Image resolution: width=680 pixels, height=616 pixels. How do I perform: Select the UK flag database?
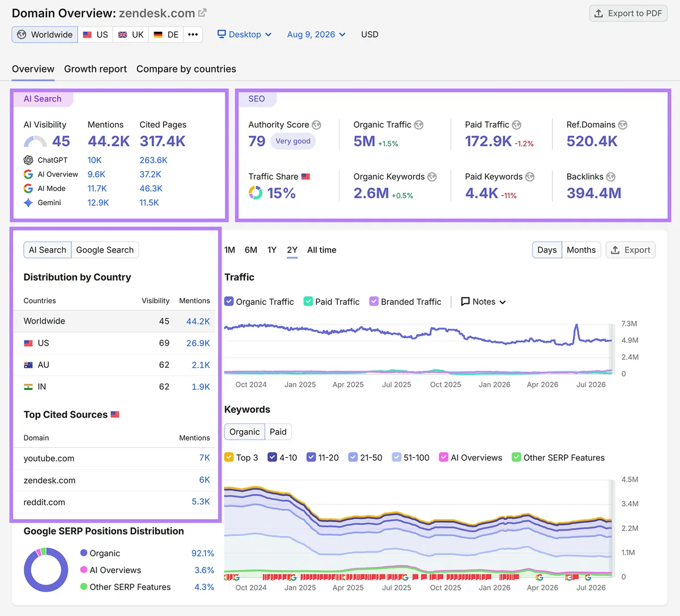131,35
